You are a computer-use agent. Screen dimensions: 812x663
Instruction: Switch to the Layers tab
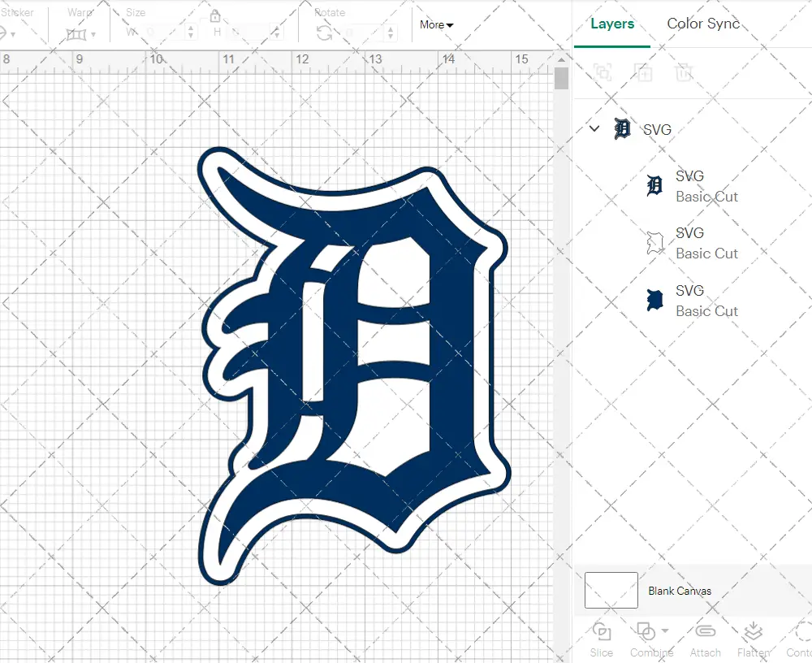[x=612, y=24]
